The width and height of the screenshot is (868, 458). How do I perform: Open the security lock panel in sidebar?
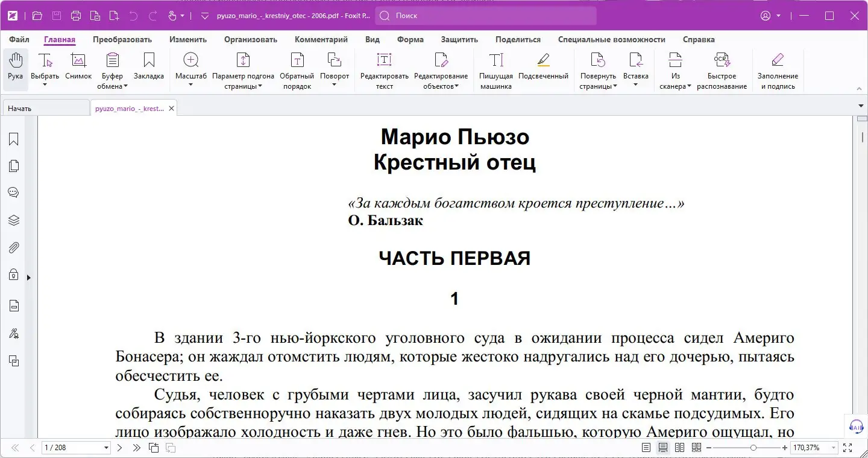(x=13, y=275)
